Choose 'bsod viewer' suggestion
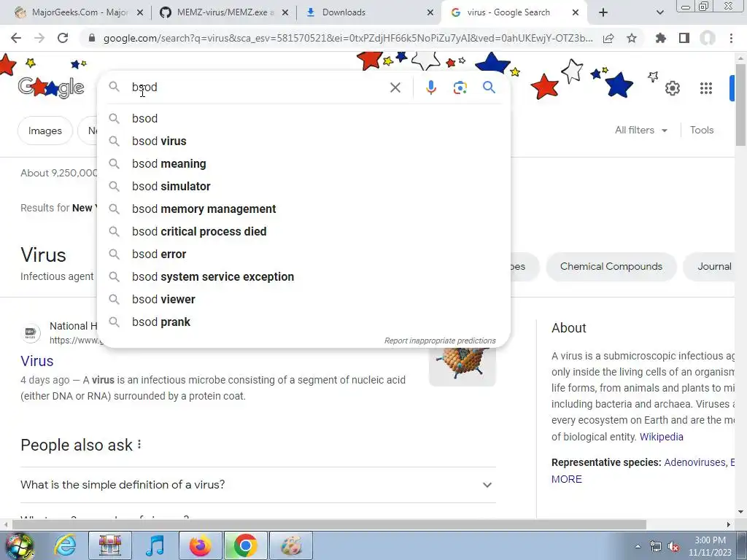This screenshot has width=747, height=560. [x=303, y=299]
